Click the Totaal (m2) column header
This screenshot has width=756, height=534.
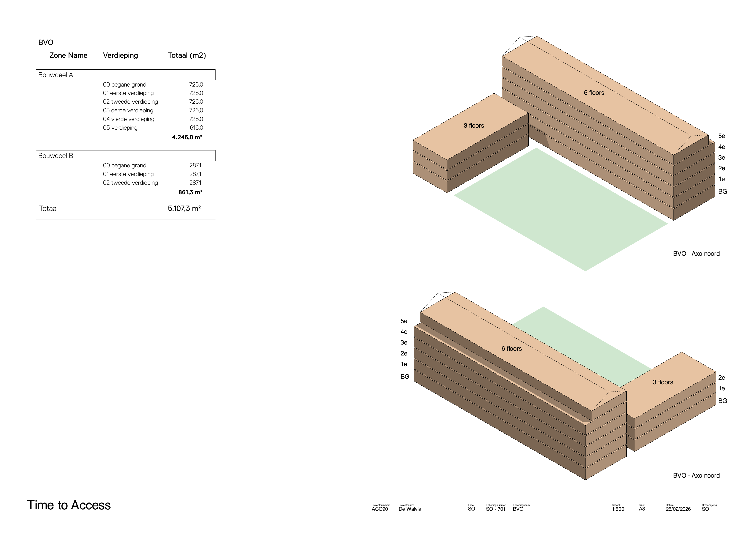click(187, 55)
